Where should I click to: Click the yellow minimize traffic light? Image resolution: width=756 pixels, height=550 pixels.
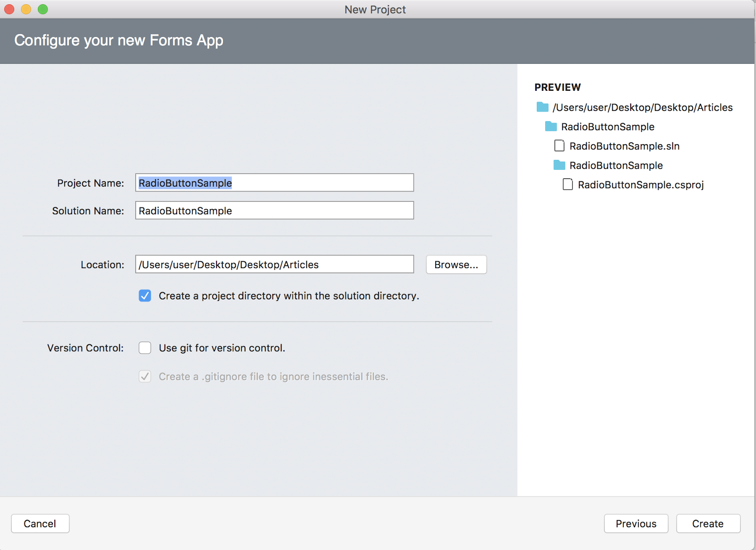(26, 9)
